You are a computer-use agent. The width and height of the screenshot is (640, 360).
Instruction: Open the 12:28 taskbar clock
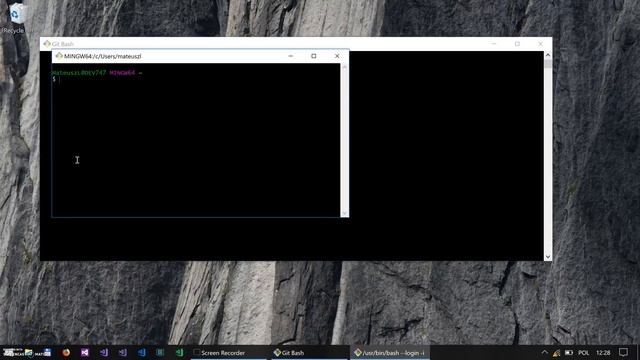click(603, 353)
